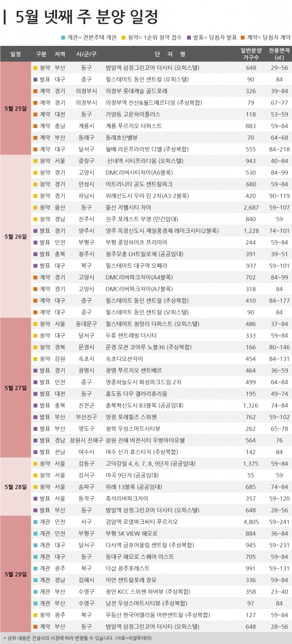Click 의정부 롯데캐슬 골드포레 complex name

136,91
